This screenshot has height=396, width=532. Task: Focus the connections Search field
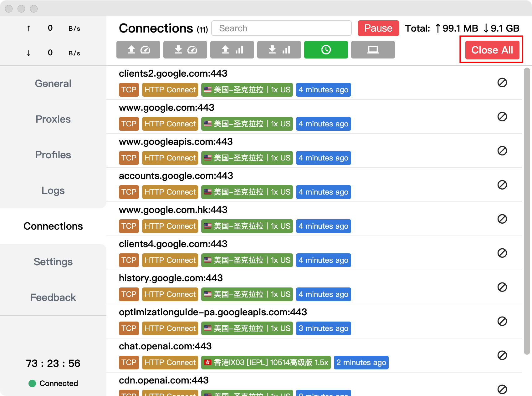[281, 28]
